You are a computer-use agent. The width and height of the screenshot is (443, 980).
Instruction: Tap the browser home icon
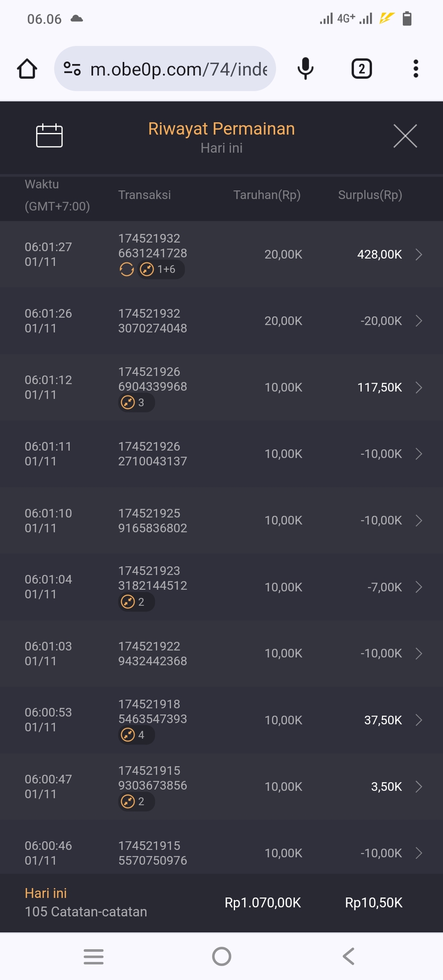coord(27,69)
